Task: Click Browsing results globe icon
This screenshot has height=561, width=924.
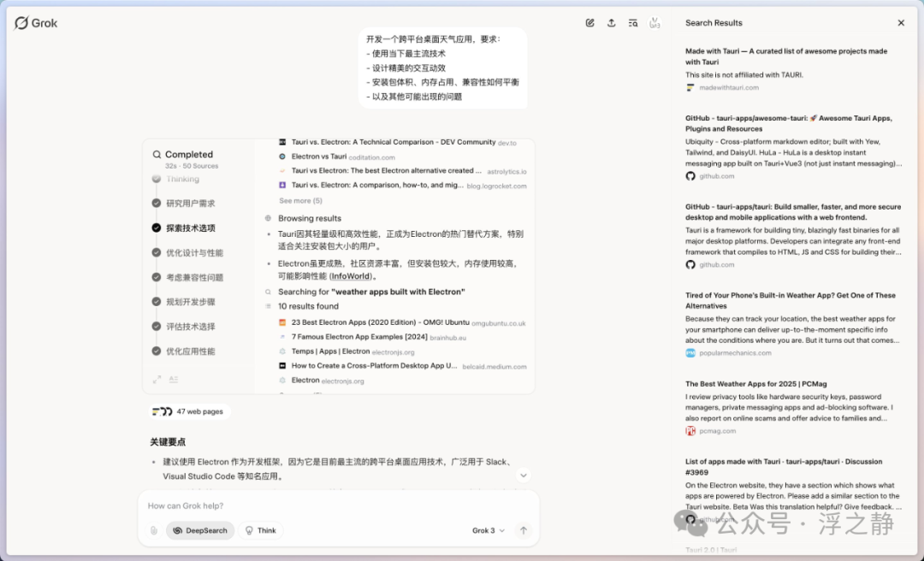Action: tap(268, 218)
